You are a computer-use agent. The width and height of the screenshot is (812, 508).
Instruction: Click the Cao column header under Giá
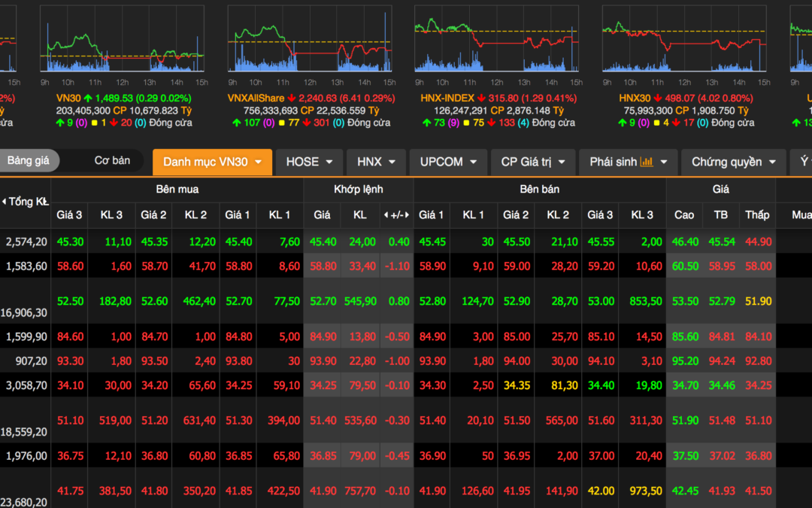coord(684,215)
